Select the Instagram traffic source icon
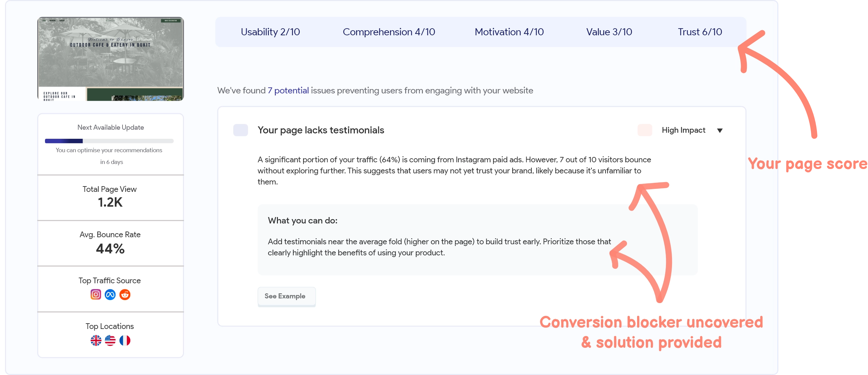 [95, 294]
